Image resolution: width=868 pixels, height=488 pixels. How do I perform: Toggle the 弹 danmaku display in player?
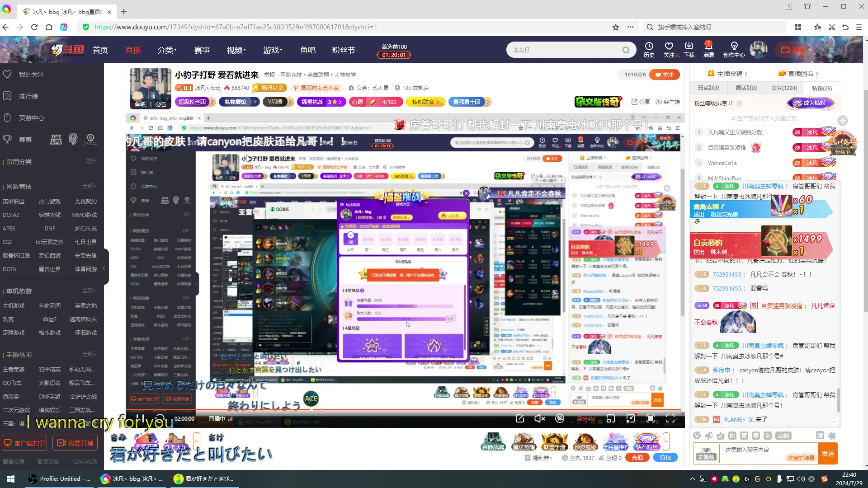click(x=560, y=419)
